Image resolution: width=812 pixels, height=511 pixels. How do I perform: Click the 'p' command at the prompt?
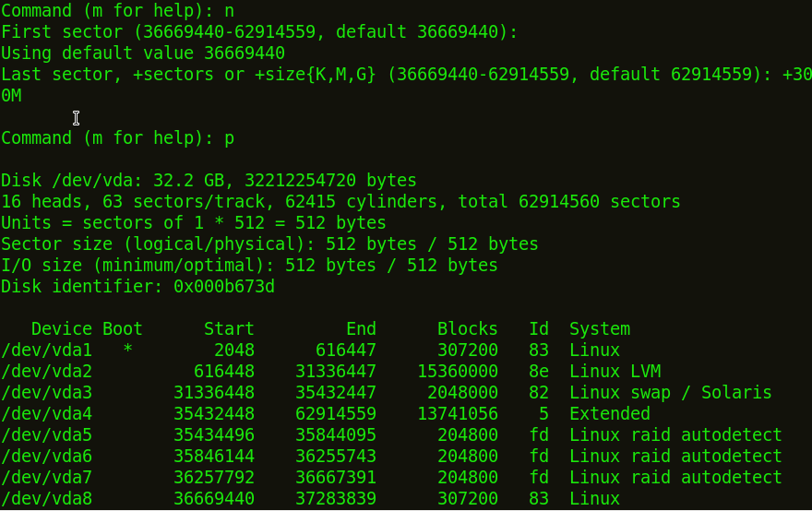point(229,139)
